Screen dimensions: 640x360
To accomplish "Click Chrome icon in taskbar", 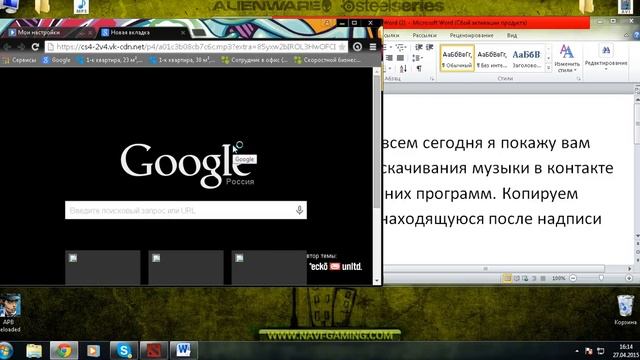I will (64, 351).
